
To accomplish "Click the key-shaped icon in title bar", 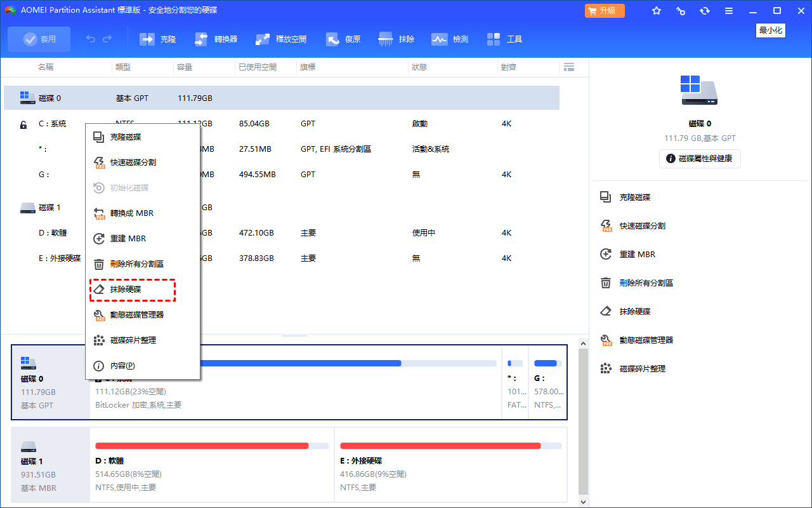I will pos(681,11).
